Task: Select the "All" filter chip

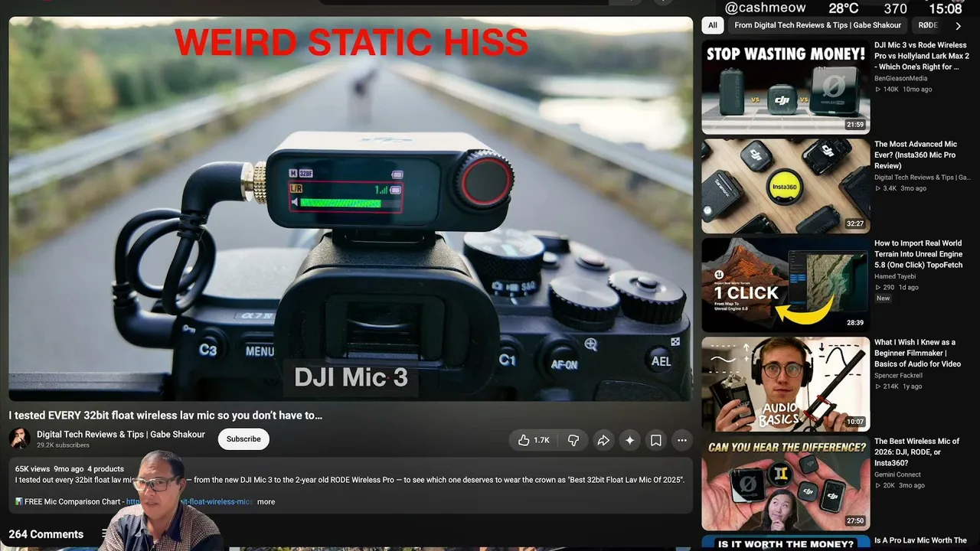Action: click(713, 25)
